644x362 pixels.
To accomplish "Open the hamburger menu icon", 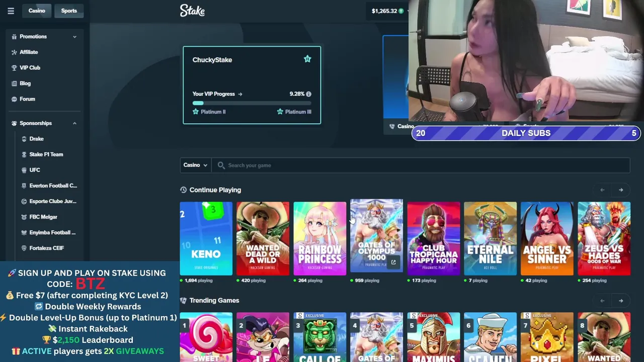I will pos(11,11).
